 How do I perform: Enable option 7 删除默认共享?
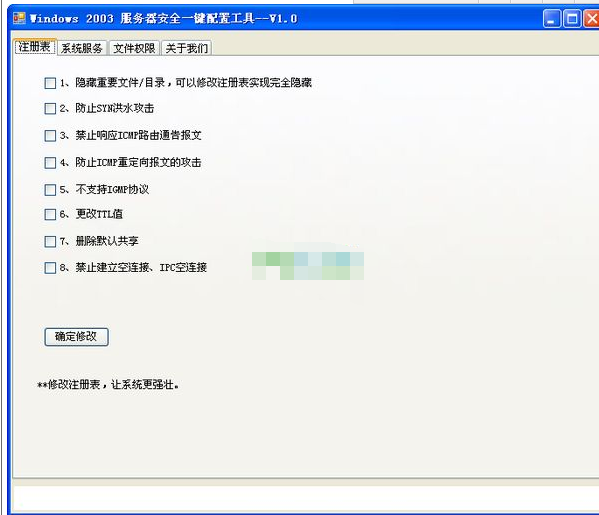tap(50, 241)
